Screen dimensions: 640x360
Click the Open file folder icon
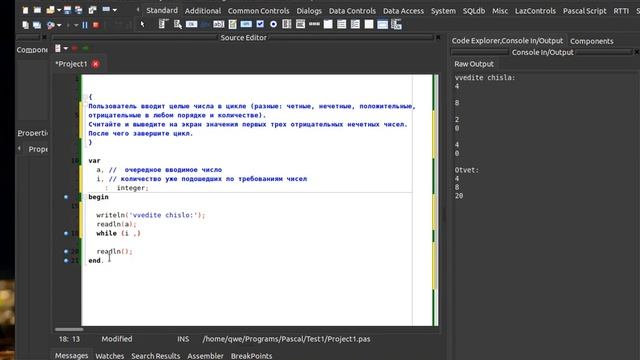(x=50, y=10)
